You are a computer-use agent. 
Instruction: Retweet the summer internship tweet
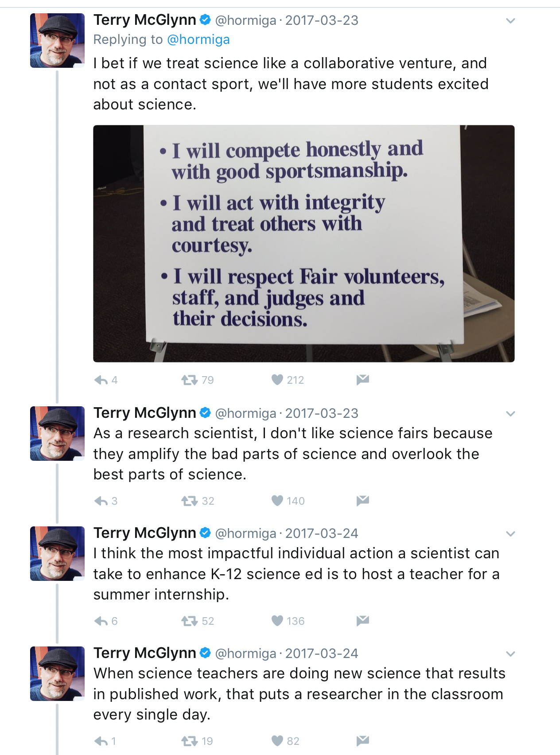coord(189,621)
